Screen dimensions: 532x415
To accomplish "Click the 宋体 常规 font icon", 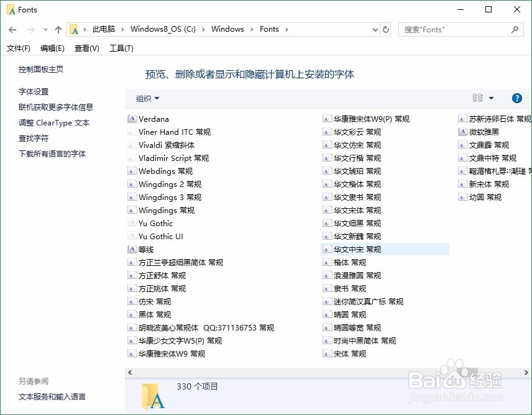I will click(327, 353).
